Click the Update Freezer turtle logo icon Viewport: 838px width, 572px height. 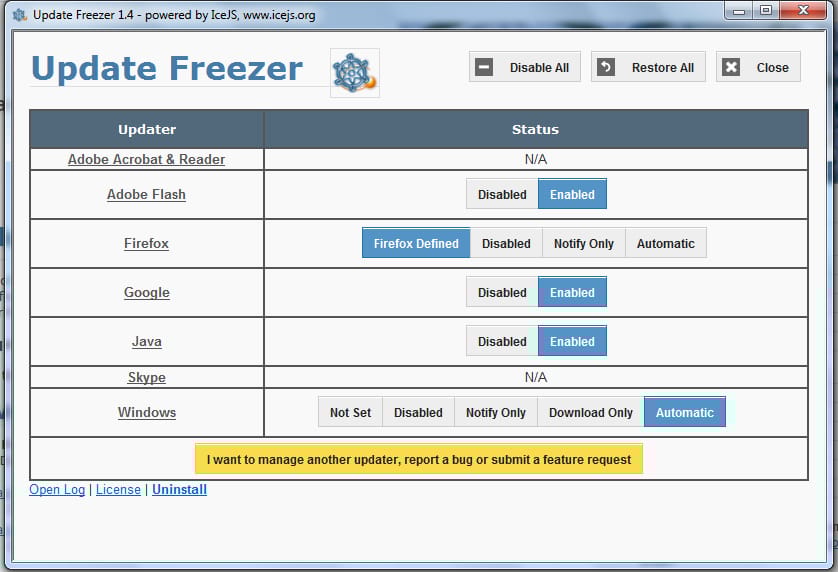point(355,73)
